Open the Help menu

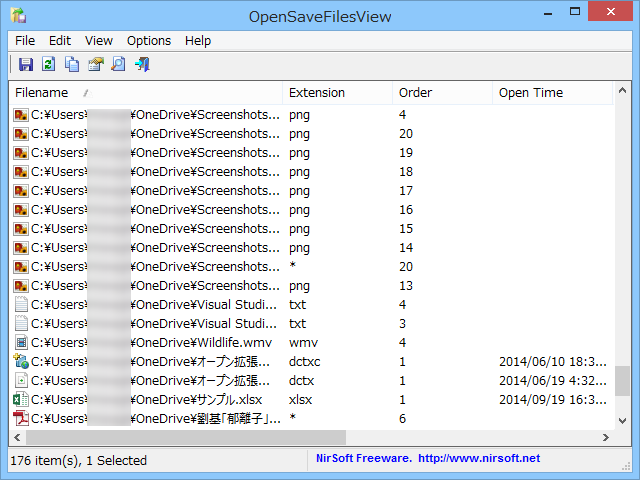pyautogui.click(x=198, y=41)
